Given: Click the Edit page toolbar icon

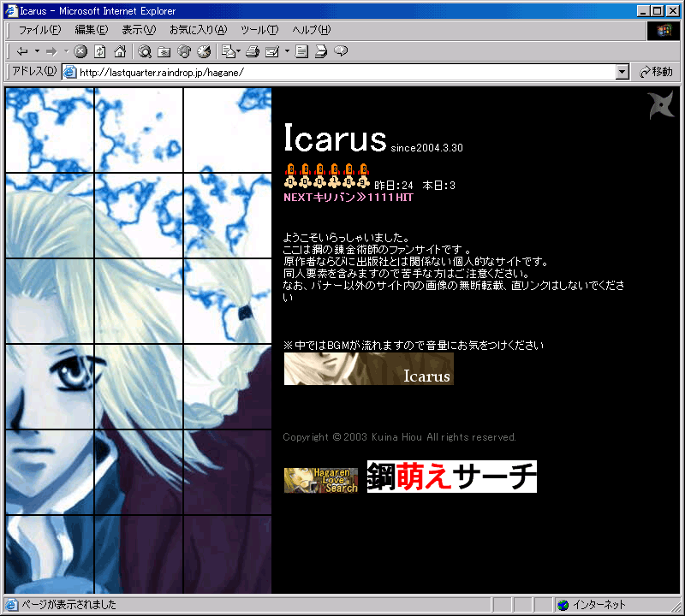Looking at the screenshot, I should pos(272,51).
